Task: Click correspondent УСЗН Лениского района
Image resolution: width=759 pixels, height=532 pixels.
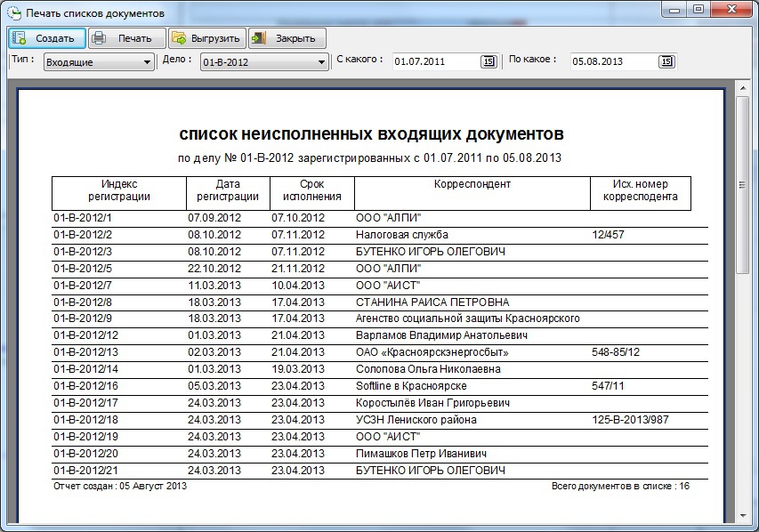Action: coord(416,420)
